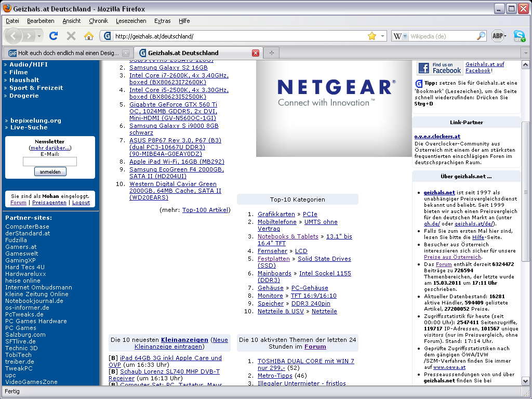This screenshot has width=532, height=399.
Task: Open the Metro-Tipps forum topic
Action: pos(275,376)
